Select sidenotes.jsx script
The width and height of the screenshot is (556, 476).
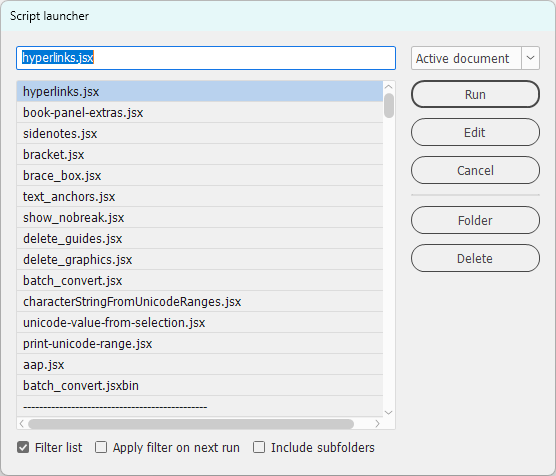(x=200, y=133)
